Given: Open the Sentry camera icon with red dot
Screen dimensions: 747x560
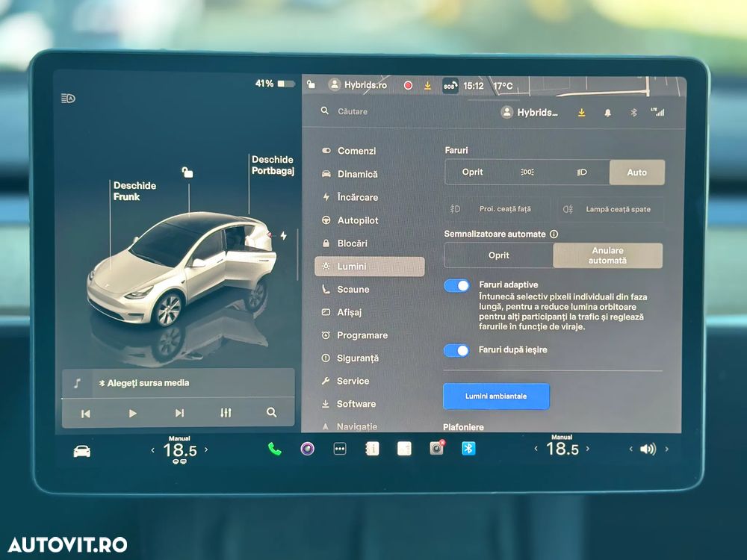Looking at the screenshot, I should click(436, 448).
